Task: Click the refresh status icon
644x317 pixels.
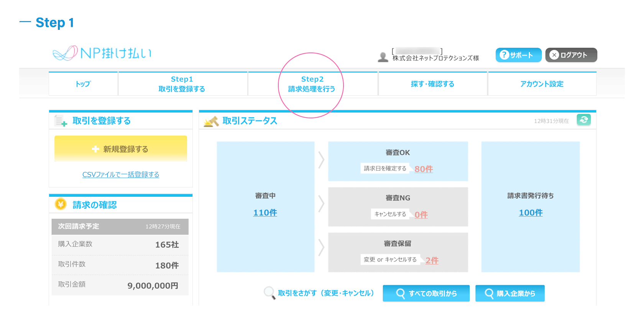Action: (x=583, y=120)
